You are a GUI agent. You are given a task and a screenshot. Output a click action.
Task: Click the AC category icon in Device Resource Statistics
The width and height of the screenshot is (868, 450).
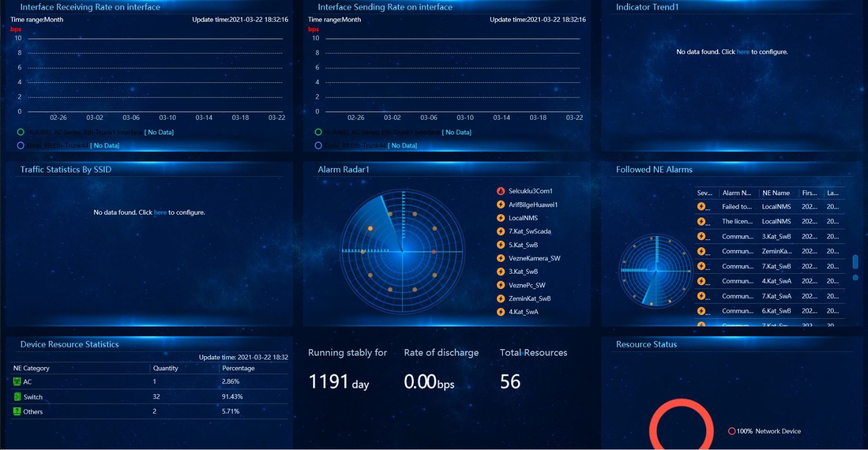(x=17, y=382)
